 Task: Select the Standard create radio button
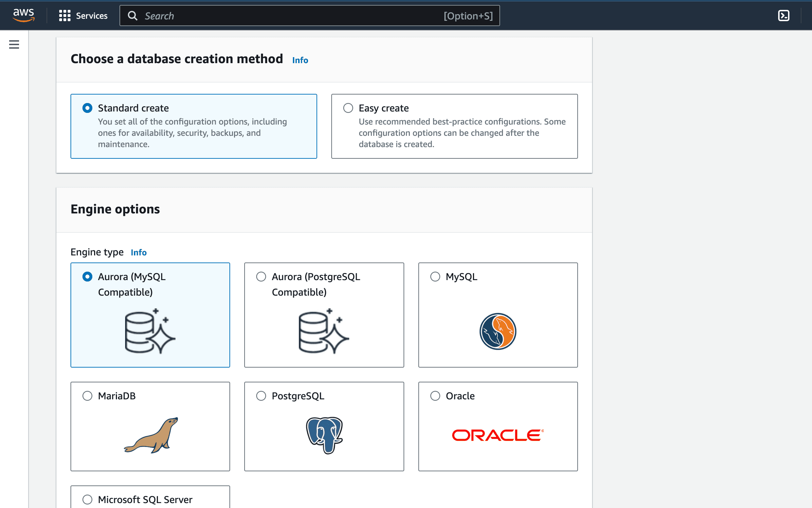pyautogui.click(x=87, y=108)
